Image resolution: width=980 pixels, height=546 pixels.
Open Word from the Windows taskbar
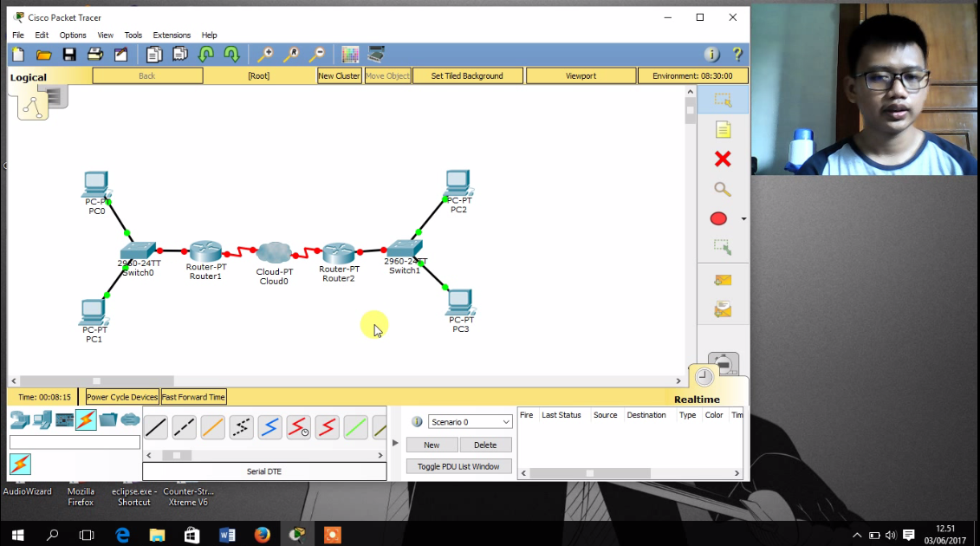click(x=227, y=535)
